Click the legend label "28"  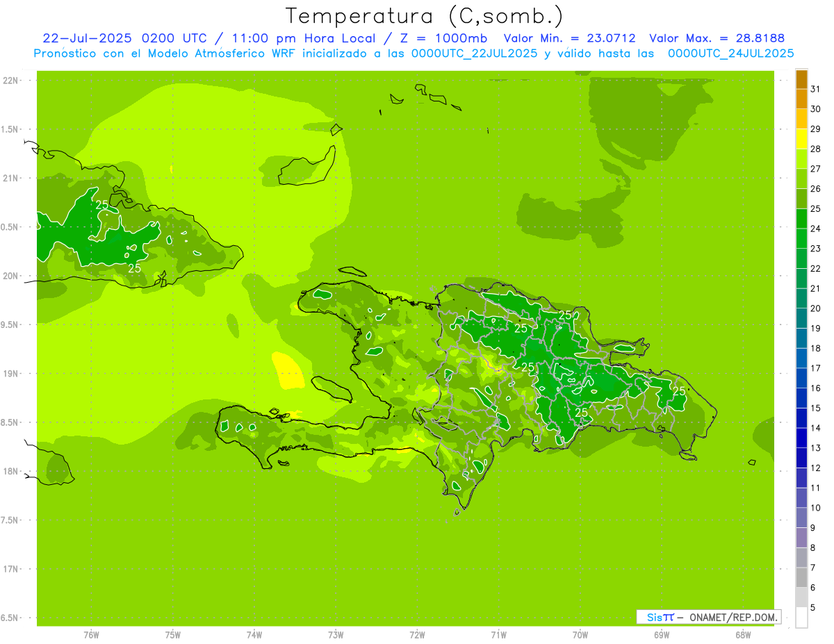(x=815, y=149)
